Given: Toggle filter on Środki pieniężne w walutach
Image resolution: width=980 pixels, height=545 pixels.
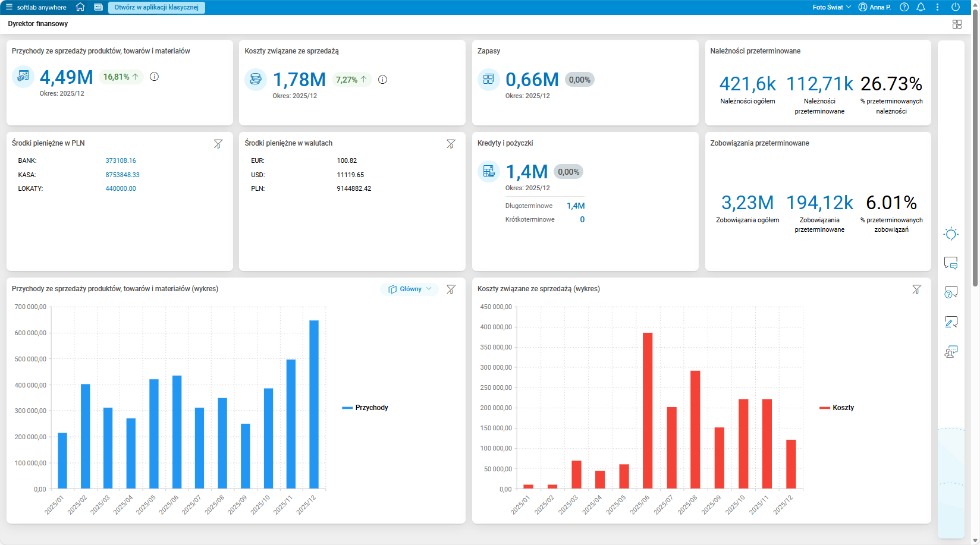Looking at the screenshot, I should (451, 144).
